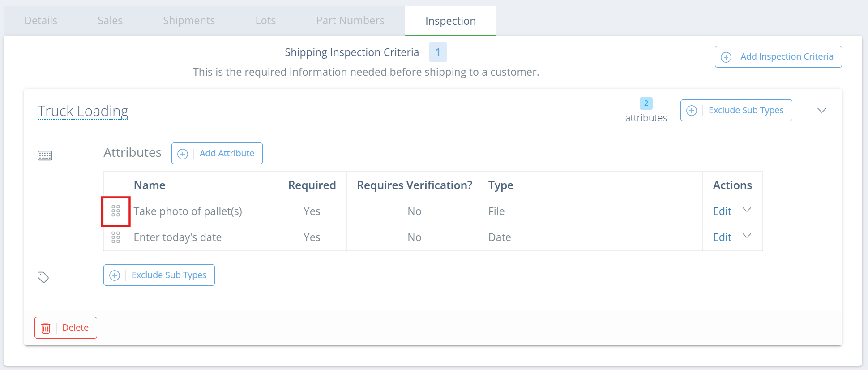Click plus icon in Add Inspection Criteria

[x=726, y=57]
